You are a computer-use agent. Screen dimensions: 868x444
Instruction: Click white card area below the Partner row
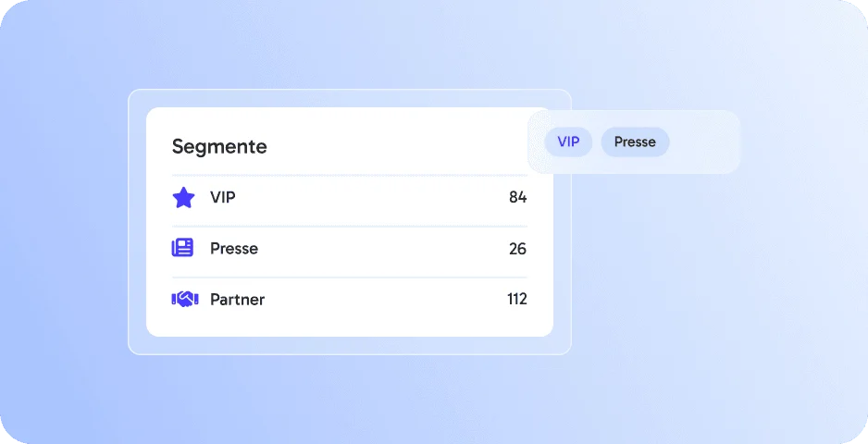point(349,327)
